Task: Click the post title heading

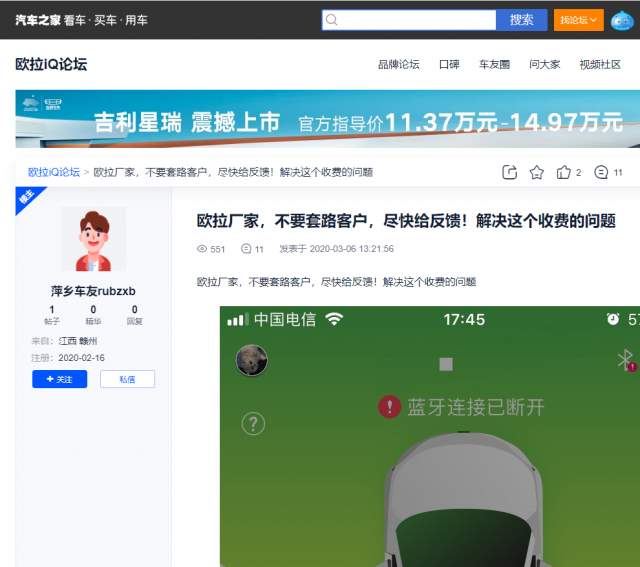Action: 406,221
